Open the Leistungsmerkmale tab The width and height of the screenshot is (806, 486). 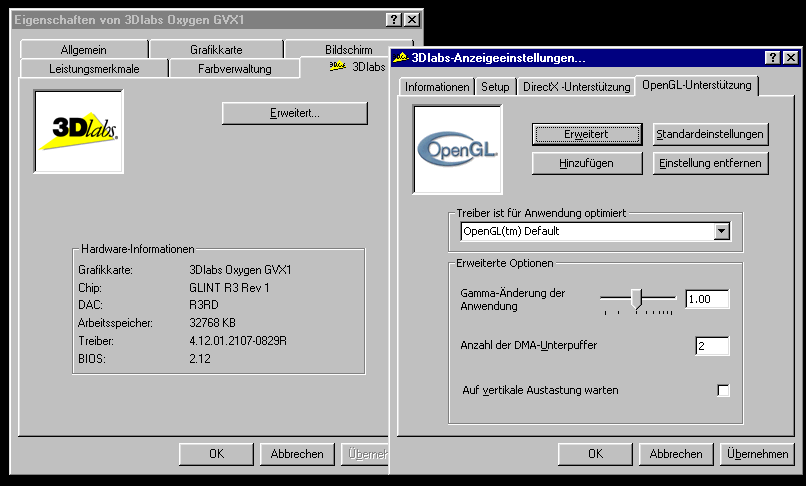pyautogui.click(x=94, y=69)
